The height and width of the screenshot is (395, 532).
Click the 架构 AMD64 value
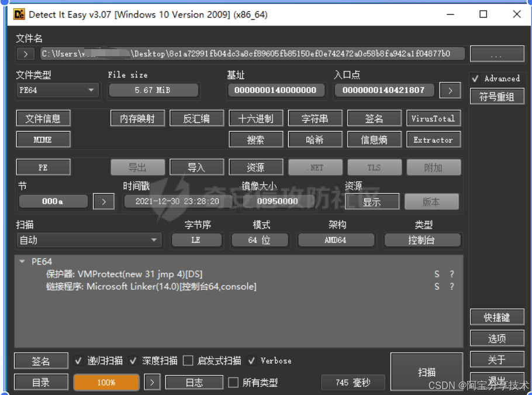click(x=336, y=240)
